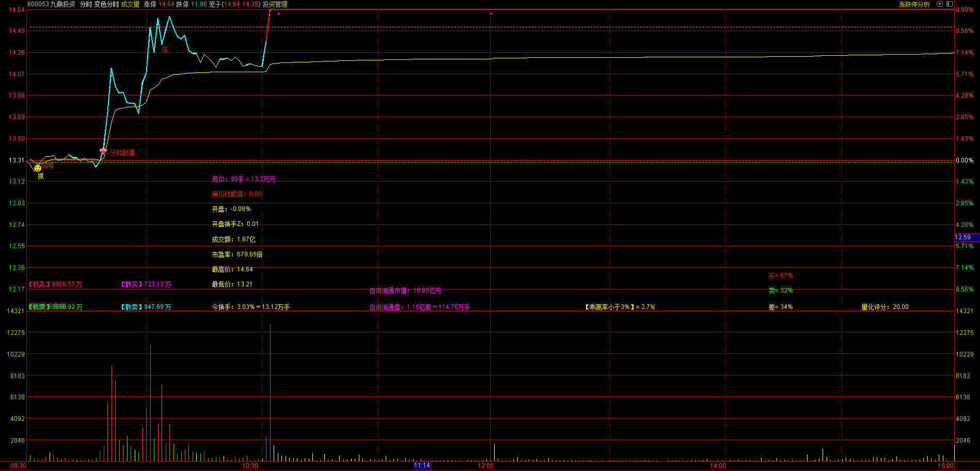The image size is (980, 471).
Task: Click the 9.99% label on right axis
Action: (x=965, y=10)
